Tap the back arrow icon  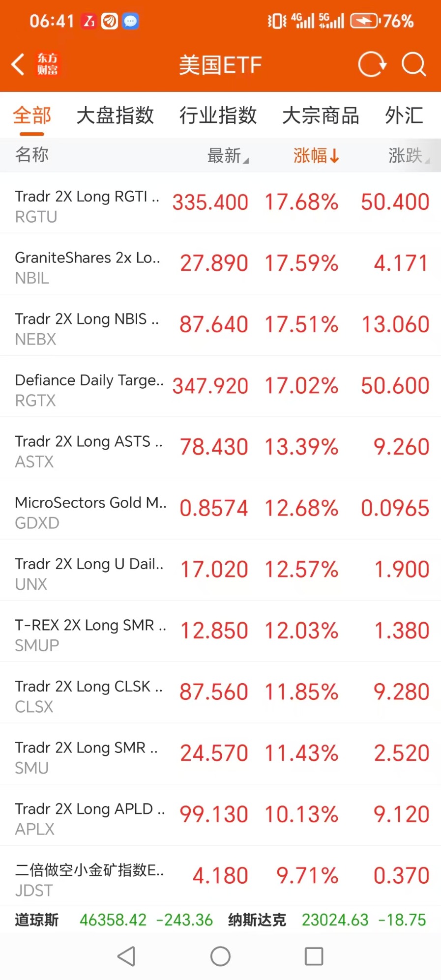click(18, 64)
